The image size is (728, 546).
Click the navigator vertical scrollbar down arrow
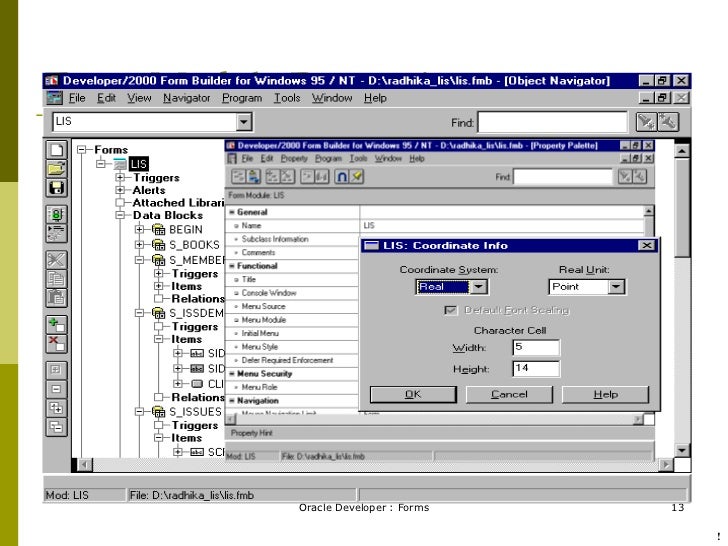tap(682, 450)
